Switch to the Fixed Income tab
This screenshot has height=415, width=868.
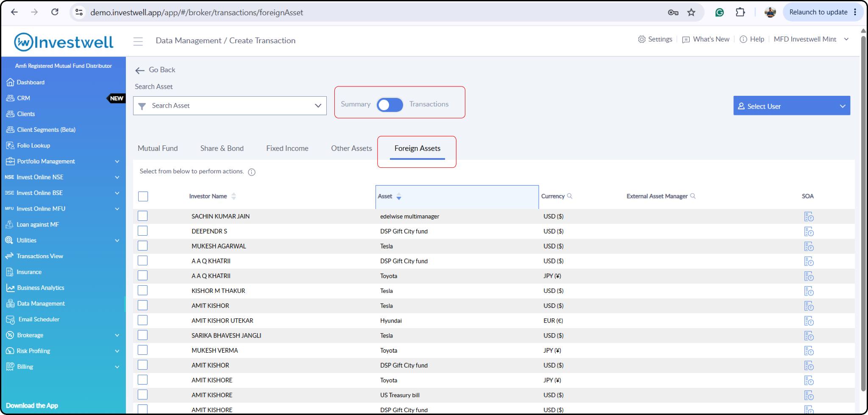click(x=287, y=148)
